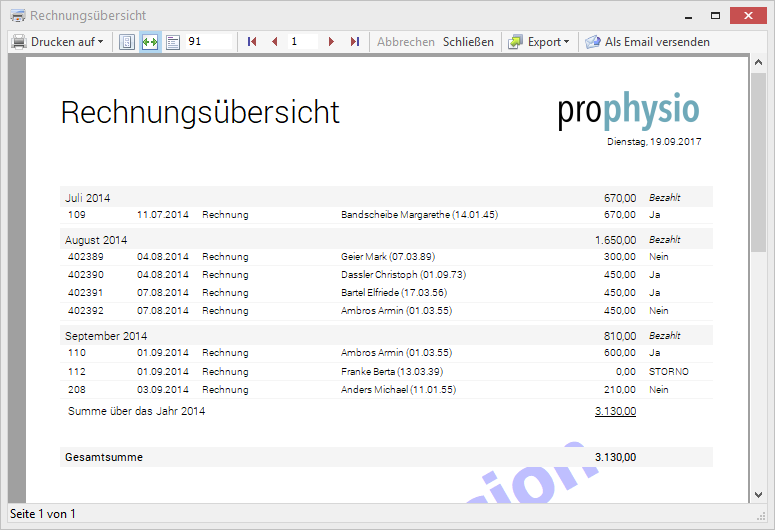Click the zoom percentage field showing 91
Screen dimensions: 775x530
click(x=208, y=42)
